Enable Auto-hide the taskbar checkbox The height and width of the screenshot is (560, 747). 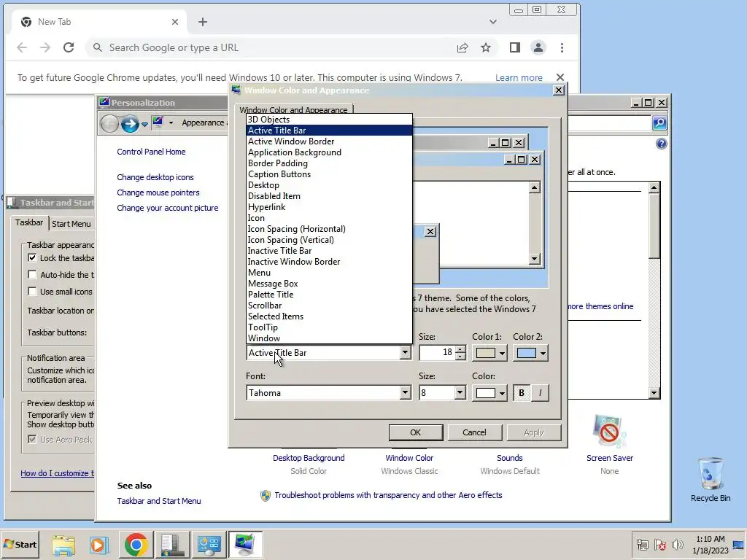(32, 275)
